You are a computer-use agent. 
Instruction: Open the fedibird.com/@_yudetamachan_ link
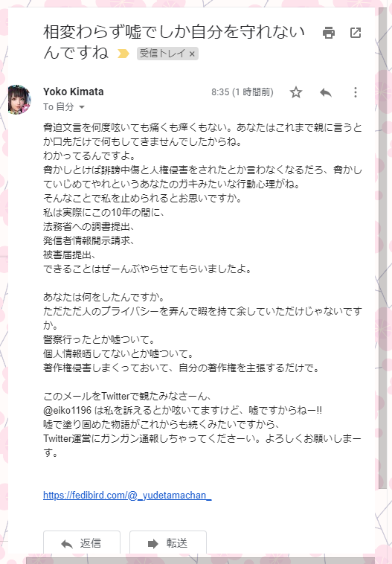pos(127,496)
